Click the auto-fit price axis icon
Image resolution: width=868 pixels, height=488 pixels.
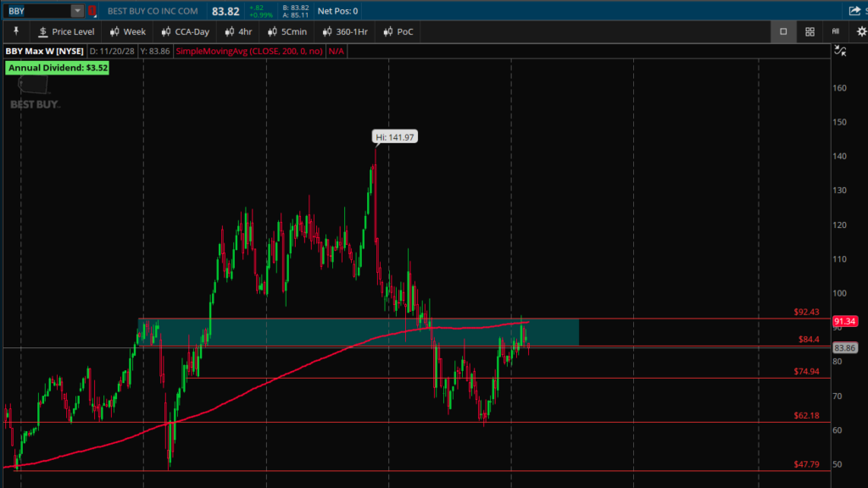point(840,51)
